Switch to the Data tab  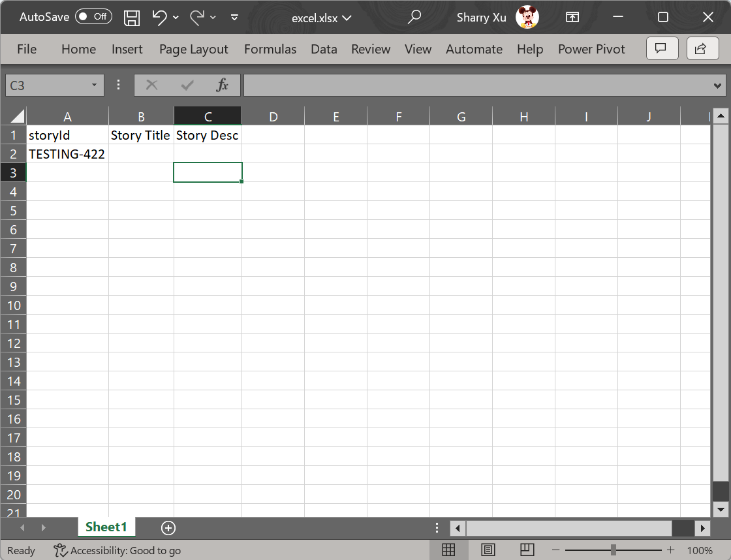tap(324, 49)
